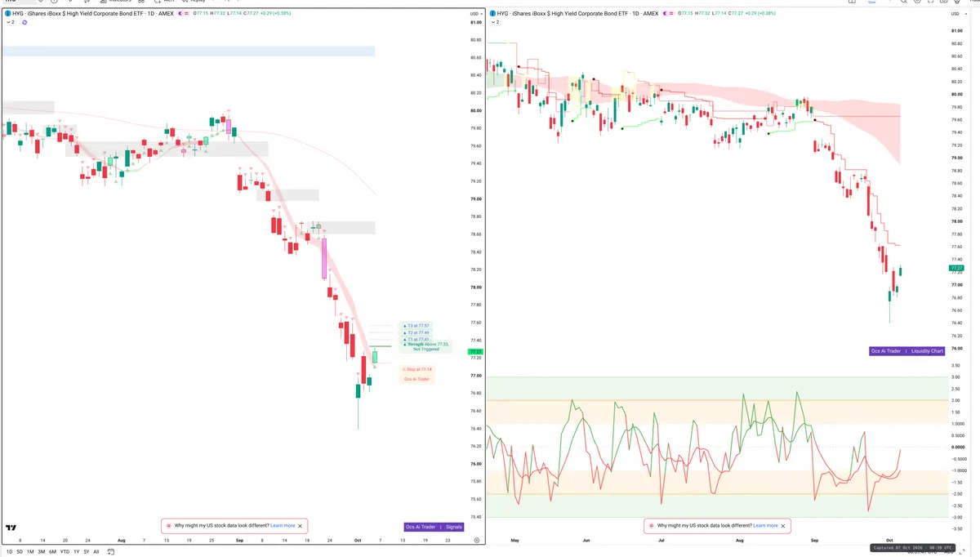Image resolution: width=980 pixels, height=557 pixels.
Task: Click Strength Above 77.33 Not Triggered label
Action: click(425, 346)
